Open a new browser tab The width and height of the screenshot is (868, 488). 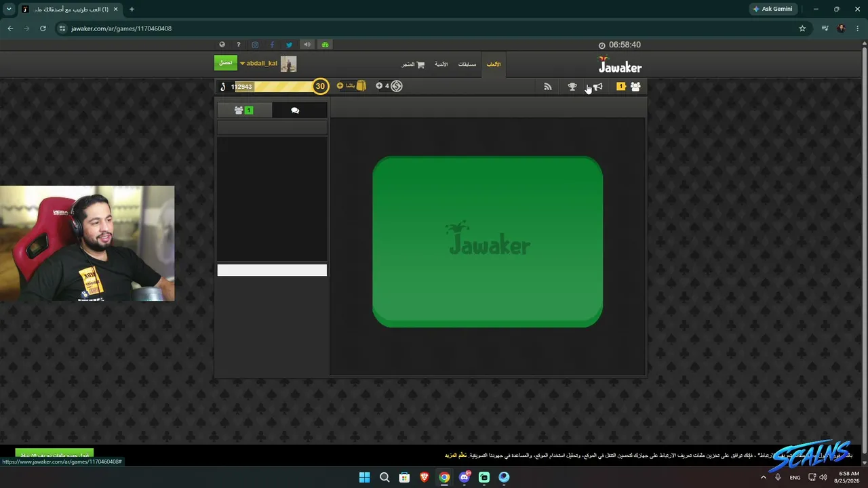(132, 9)
